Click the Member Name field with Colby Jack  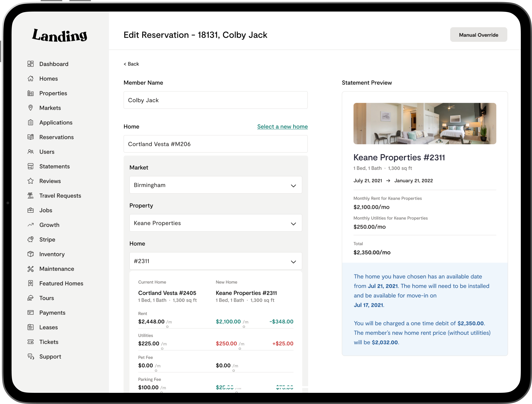click(x=215, y=100)
